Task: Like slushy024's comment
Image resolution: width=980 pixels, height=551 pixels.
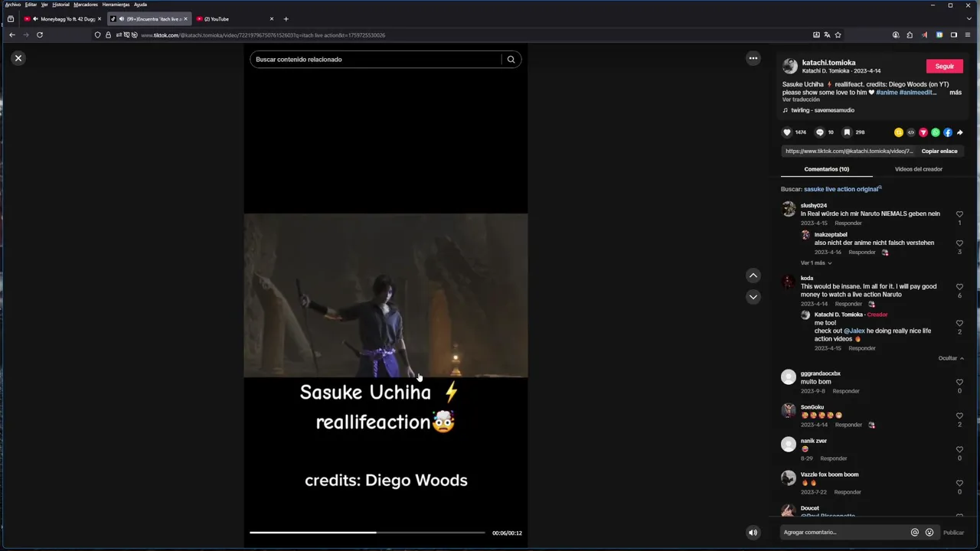Action: (959, 214)
